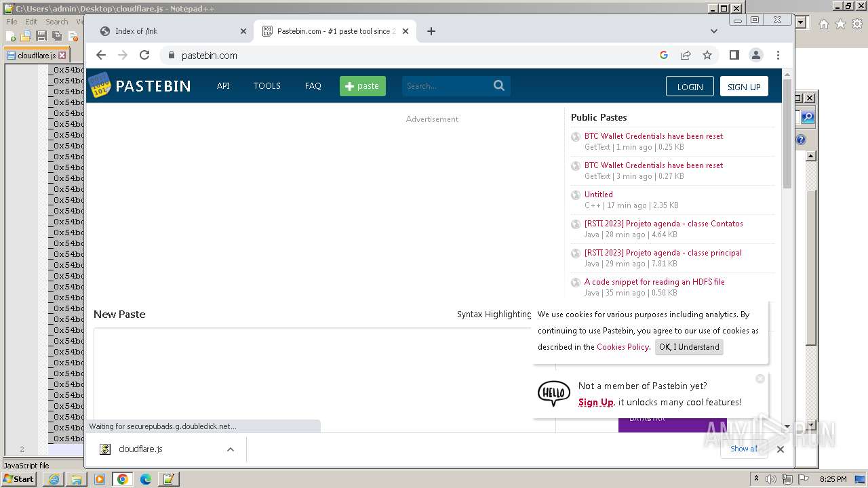Click Notepad++ Save All toolbar icon
The image size is (868, 488).
tap(57, 36)
